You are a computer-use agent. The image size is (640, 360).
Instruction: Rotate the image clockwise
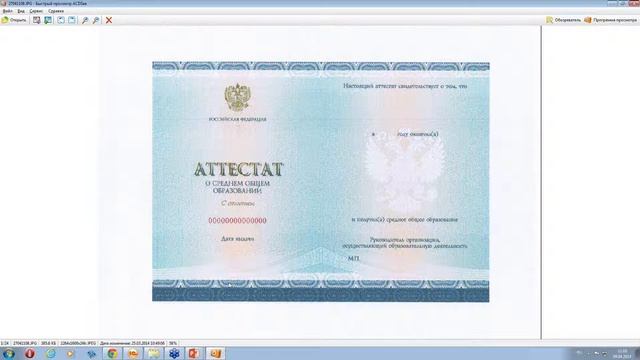coord(72,20)
